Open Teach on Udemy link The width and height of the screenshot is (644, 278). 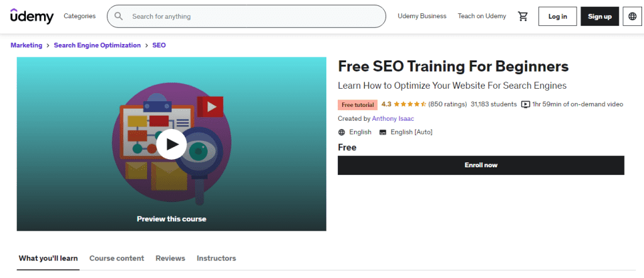(482, 16)
